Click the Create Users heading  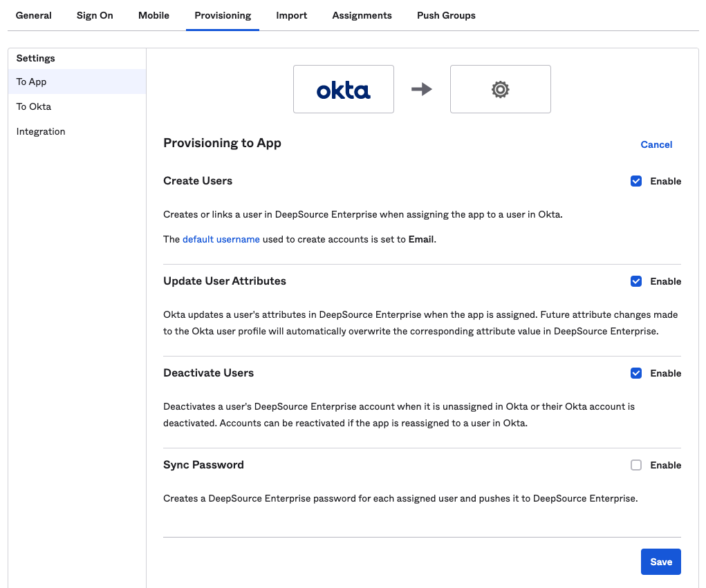click(198, 181)
